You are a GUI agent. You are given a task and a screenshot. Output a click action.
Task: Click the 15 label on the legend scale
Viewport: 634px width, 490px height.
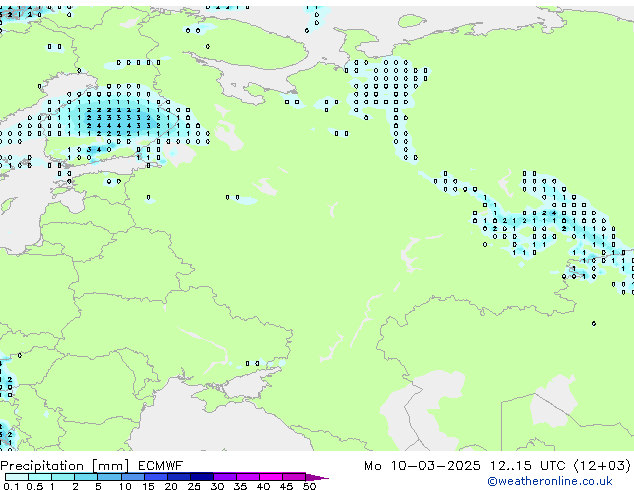pyautogui.click(x=148, y=487)
